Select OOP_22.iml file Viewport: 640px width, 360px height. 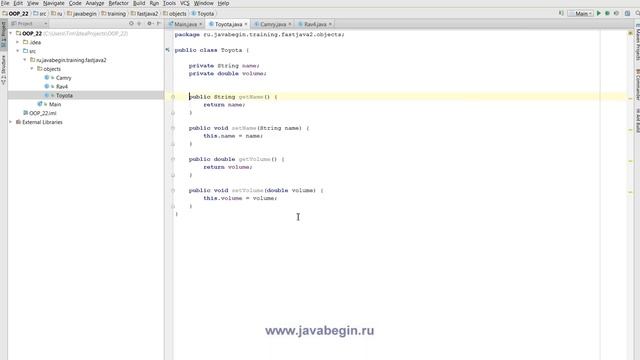pos(42,113)
